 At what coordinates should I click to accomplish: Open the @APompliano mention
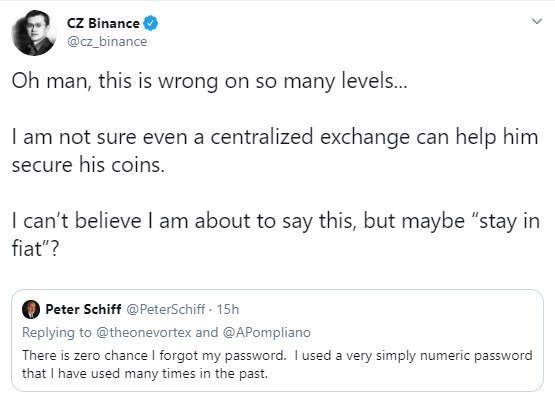[267, 332]
